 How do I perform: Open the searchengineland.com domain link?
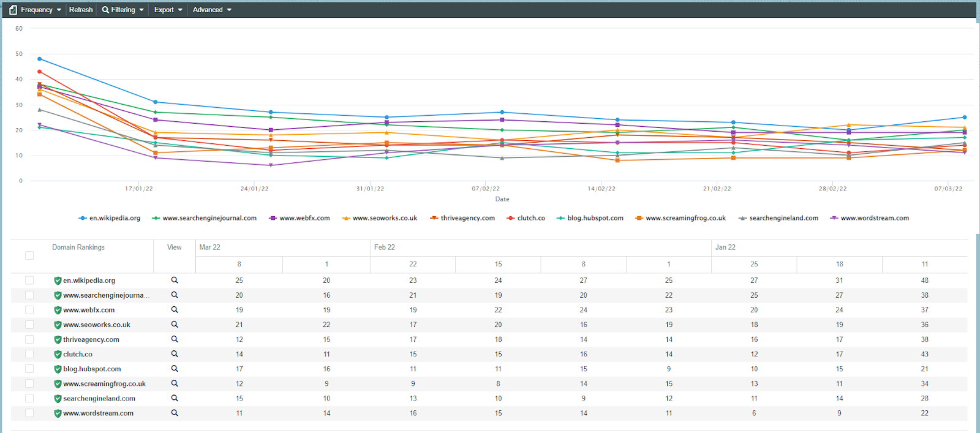click(x=99, y=398)
